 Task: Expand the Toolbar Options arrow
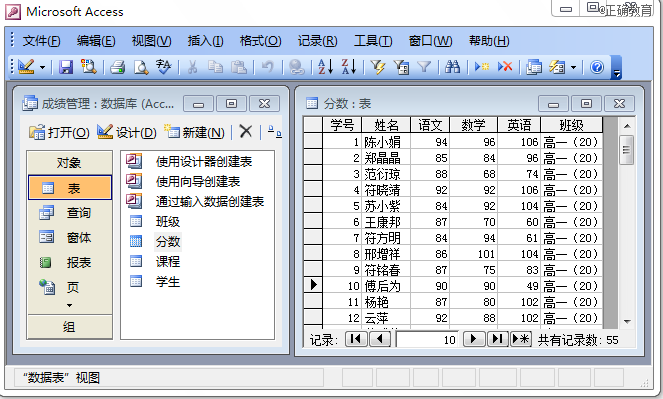pos(616,68)
